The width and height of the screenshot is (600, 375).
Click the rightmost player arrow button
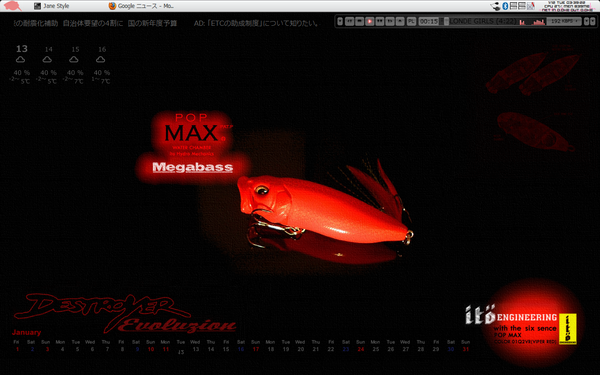[x=592, y=21]
